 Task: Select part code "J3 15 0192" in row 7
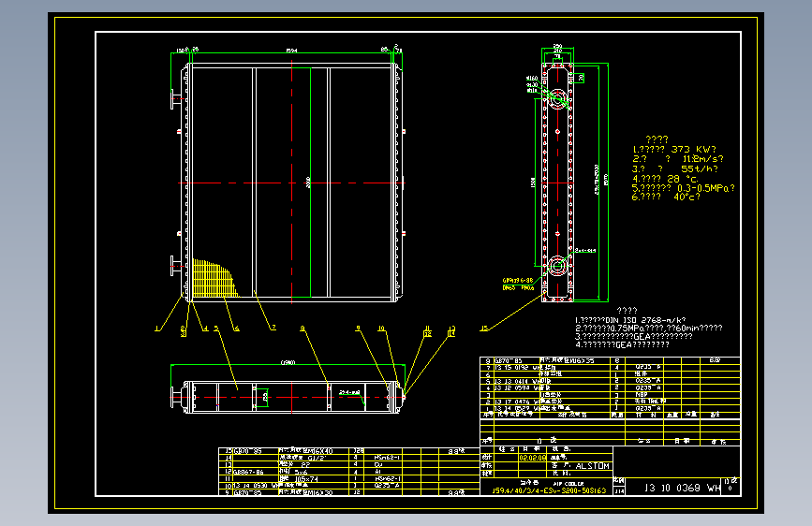click(513, 368)
